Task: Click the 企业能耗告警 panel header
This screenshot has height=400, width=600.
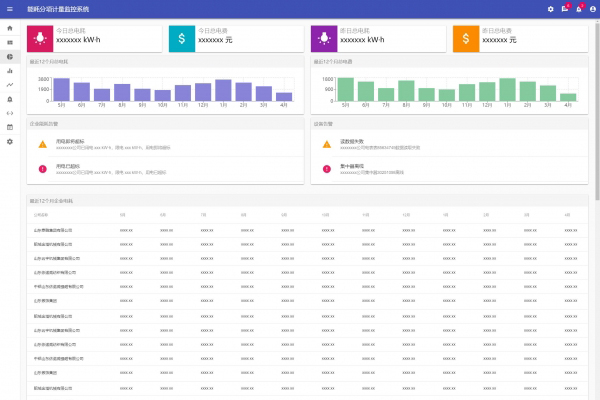Action: pyautogui.click(x=44, y=124)
